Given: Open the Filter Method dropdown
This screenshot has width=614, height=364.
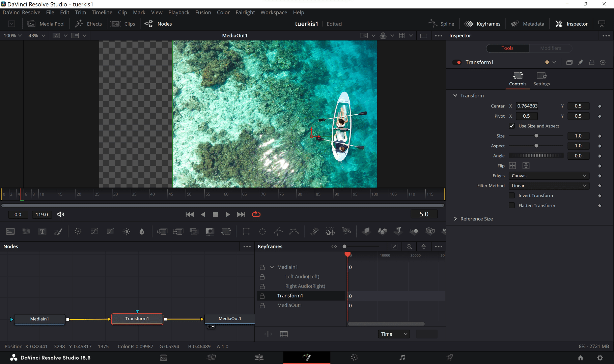Looking at the screenshot, I should point(549,186).
